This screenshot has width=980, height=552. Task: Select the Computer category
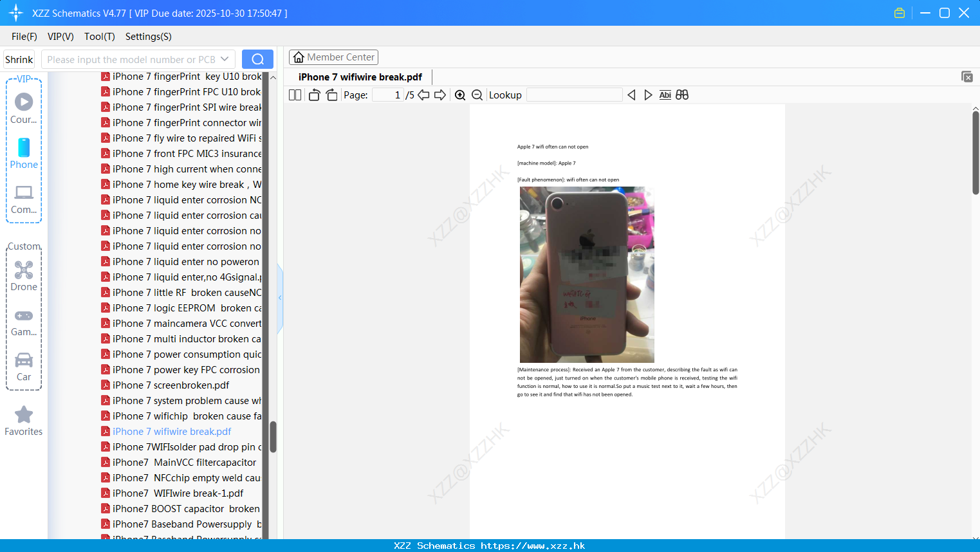tap(24, 199)
